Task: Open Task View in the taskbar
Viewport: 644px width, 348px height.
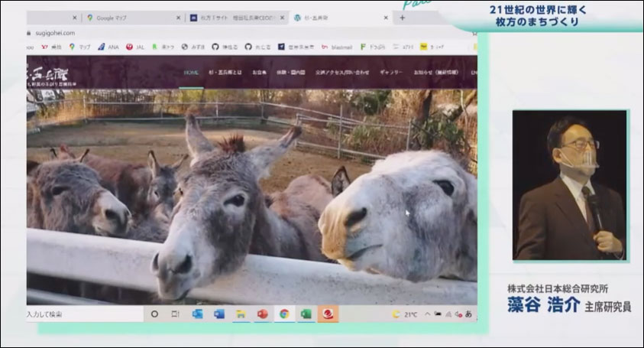Action: point(175,314)
